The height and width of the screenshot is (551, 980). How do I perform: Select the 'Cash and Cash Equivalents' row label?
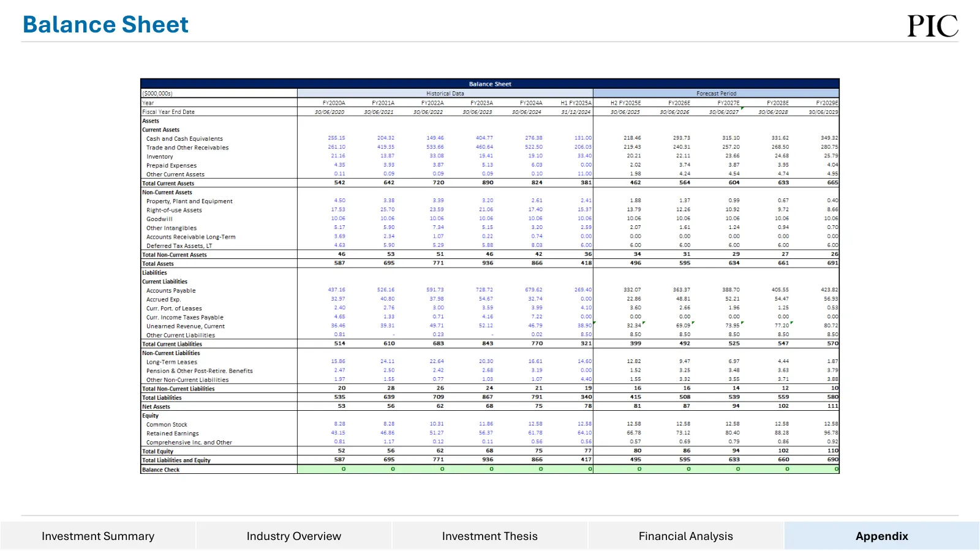point(184,139)
